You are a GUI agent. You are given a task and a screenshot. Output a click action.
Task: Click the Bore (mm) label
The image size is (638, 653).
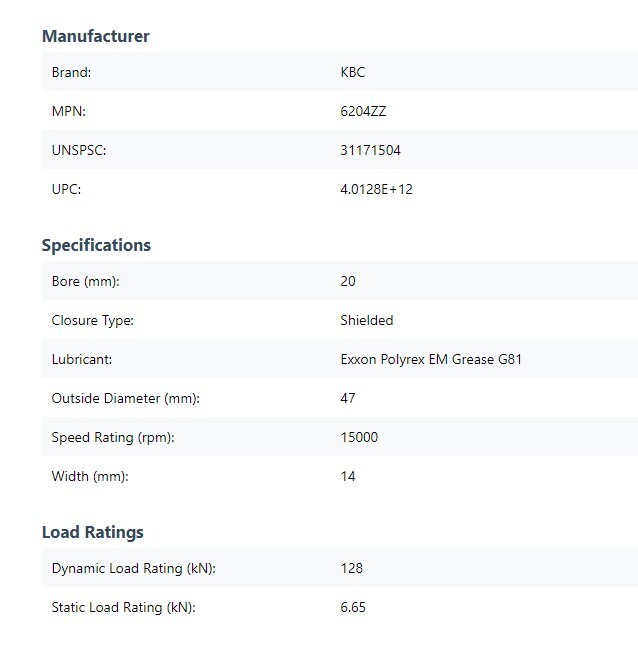point(85,282)
